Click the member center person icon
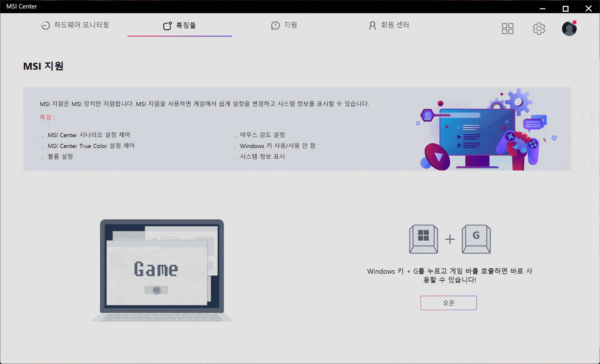 [x=372, y=25]
